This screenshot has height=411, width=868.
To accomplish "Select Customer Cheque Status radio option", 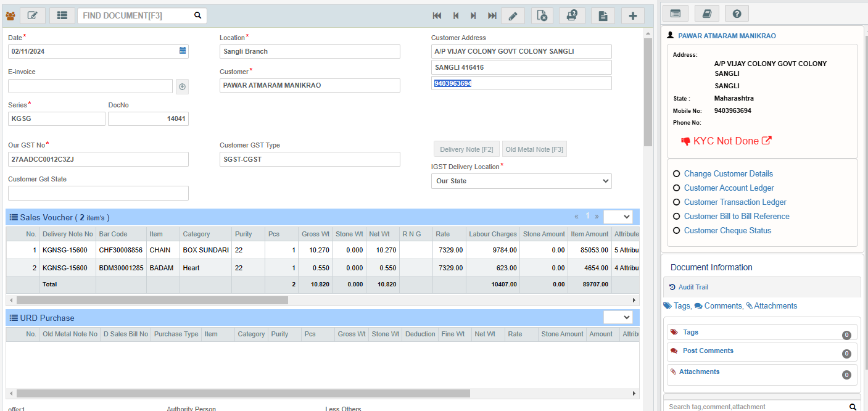I will point(677,231).
